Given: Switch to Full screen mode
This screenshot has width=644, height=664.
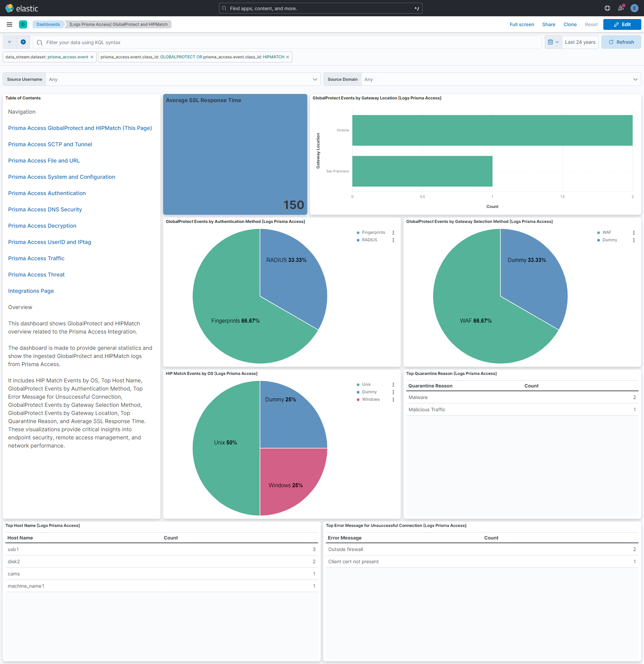Looking at the screenshot, I should [x=522, y=24].
